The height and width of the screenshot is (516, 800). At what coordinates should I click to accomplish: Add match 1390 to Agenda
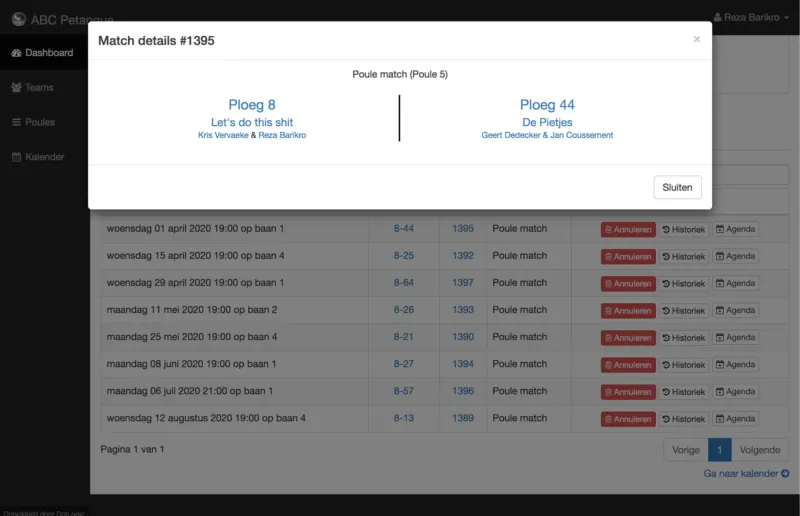735,337
